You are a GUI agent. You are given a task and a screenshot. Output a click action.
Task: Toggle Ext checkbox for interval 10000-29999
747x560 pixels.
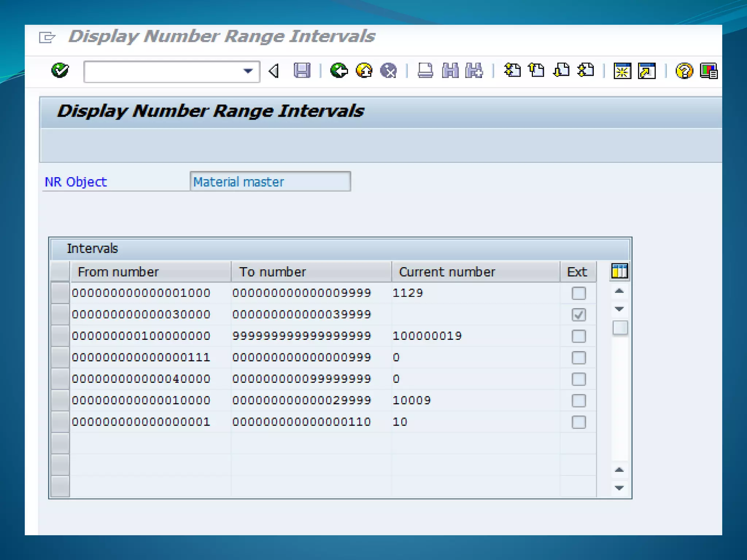coord(578,401)
